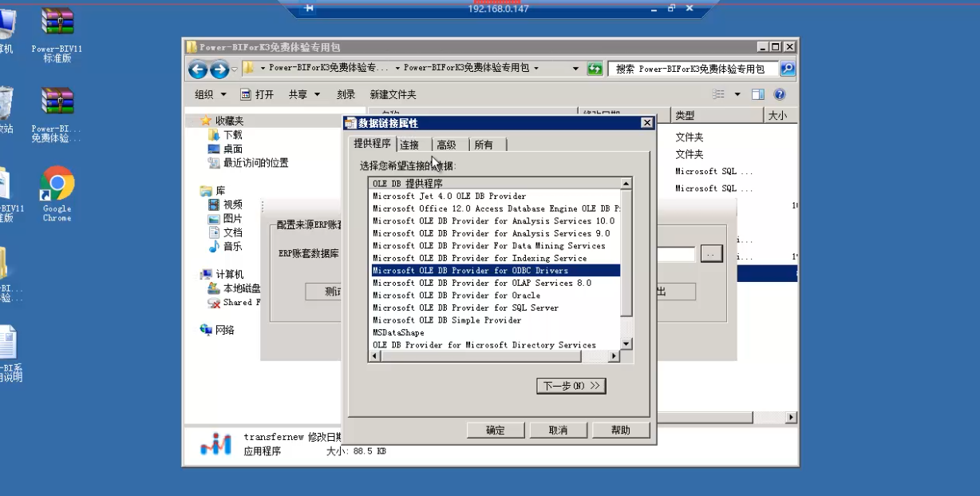980x496 pixels.
Task: Switch to the 高级 tab
Action: coord(446,145)
